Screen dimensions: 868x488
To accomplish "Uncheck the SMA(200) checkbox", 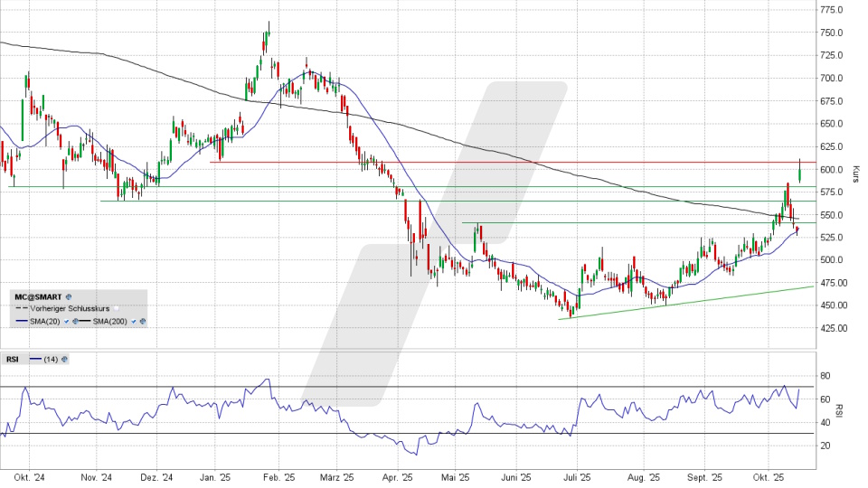I will [x=134, y=321].
